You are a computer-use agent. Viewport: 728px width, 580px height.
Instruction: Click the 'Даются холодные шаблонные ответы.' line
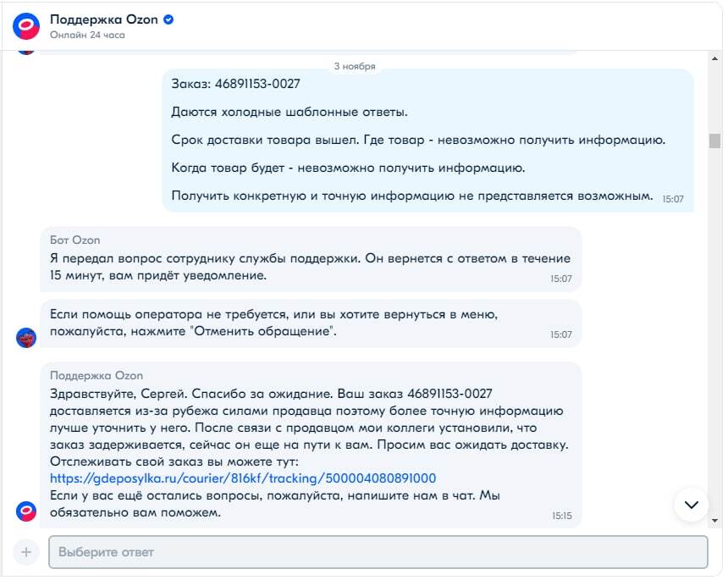(x=290, y=112)
